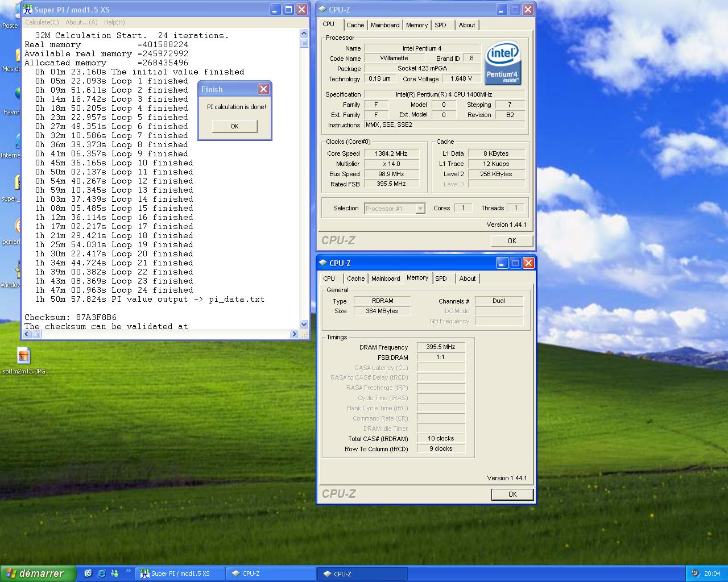Click the Intel Pentium 4 logo
The width and height of the screenshot is (728, 582).
coord(503,63)
